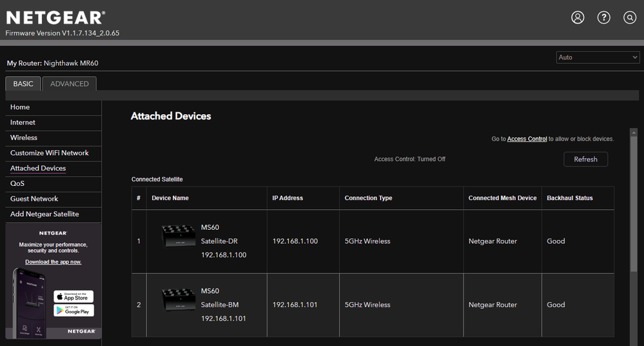Open Customize WiFi Network page
This screenshot has width=644, height=346.
pos(50,153)
